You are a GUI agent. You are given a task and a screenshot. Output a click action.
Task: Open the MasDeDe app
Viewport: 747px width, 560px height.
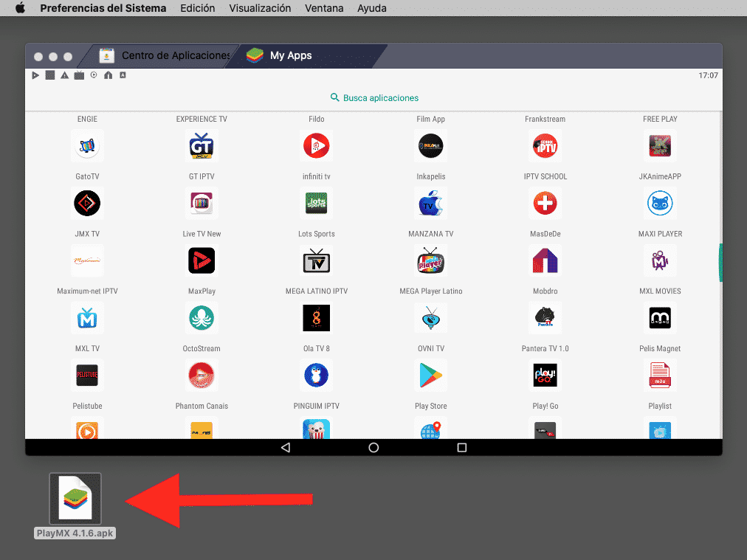(545, 203)
